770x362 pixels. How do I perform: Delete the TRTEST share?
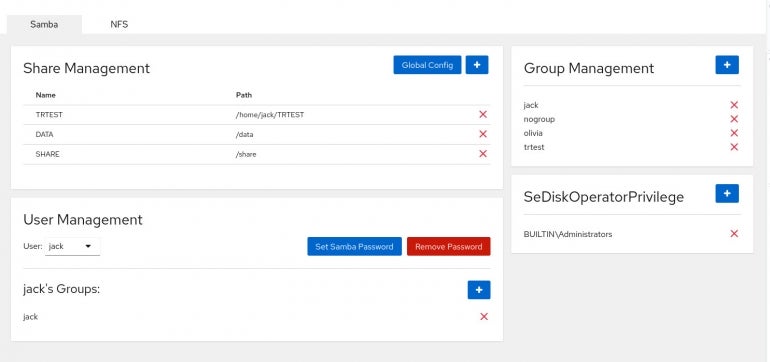click(483, 114)
